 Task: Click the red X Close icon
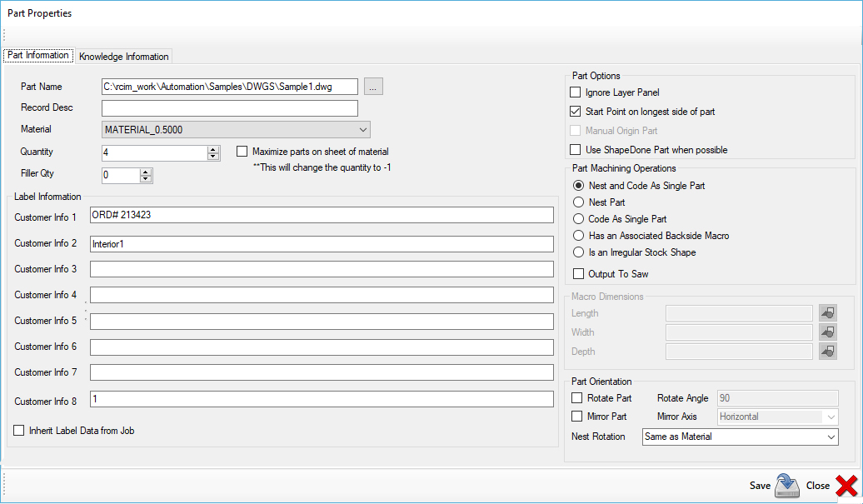[x=846, y=486]
